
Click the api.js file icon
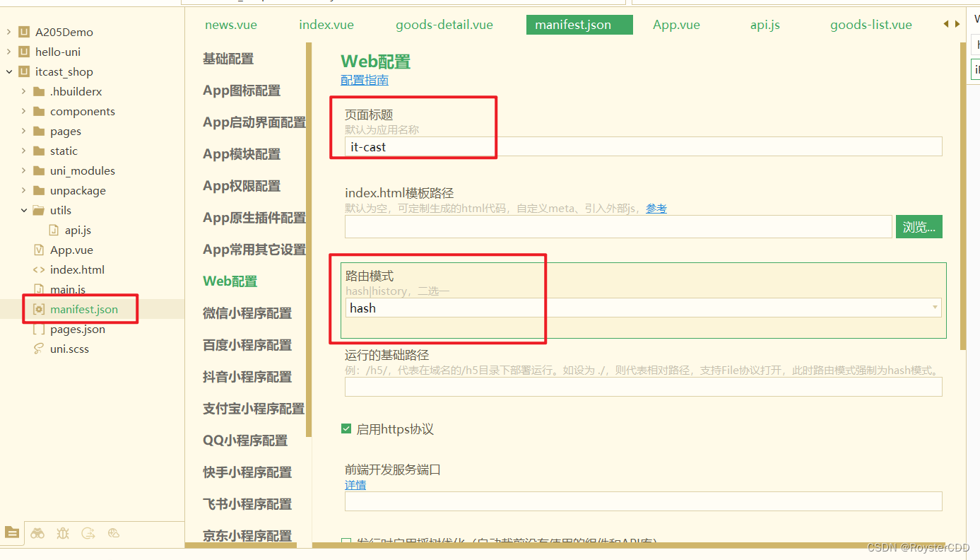(x=54, y=230)
